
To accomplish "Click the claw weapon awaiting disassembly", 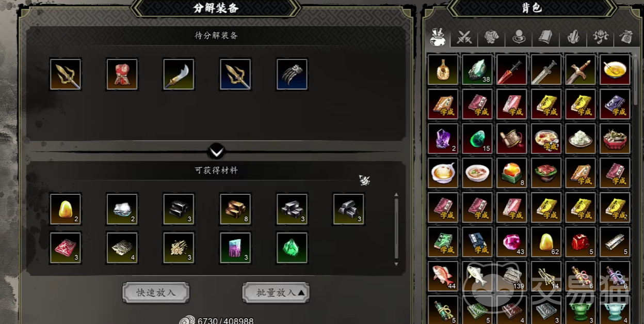I will click(292, 74).
